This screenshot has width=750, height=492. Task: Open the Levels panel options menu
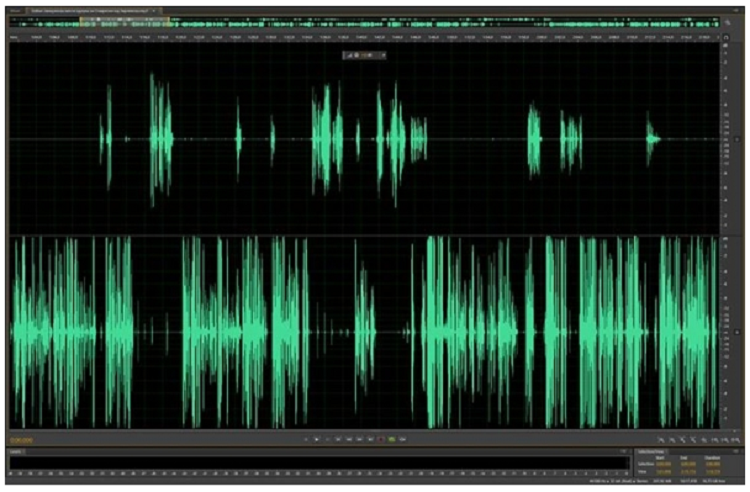[x=622, y=453]
